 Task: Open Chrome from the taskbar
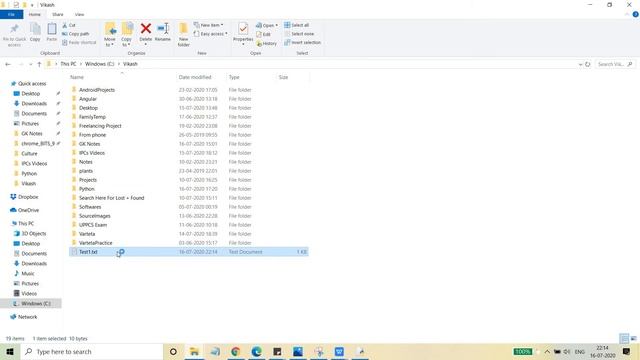click(235, 351)
